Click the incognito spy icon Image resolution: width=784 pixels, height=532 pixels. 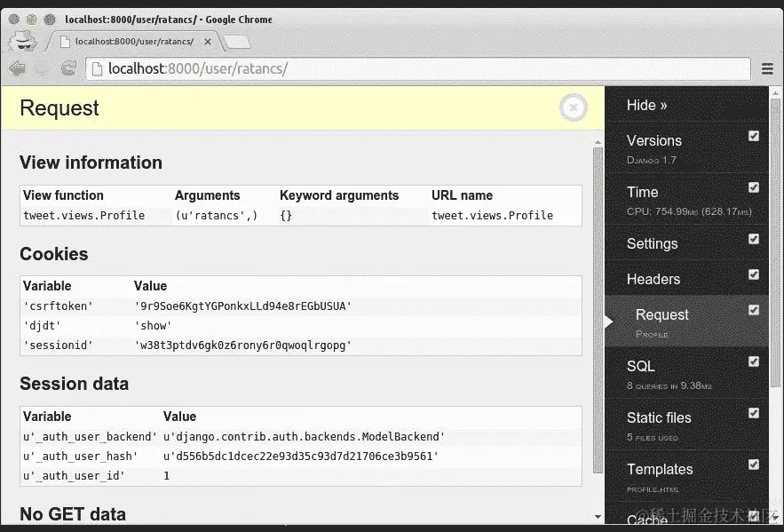(x=21, y=41)
